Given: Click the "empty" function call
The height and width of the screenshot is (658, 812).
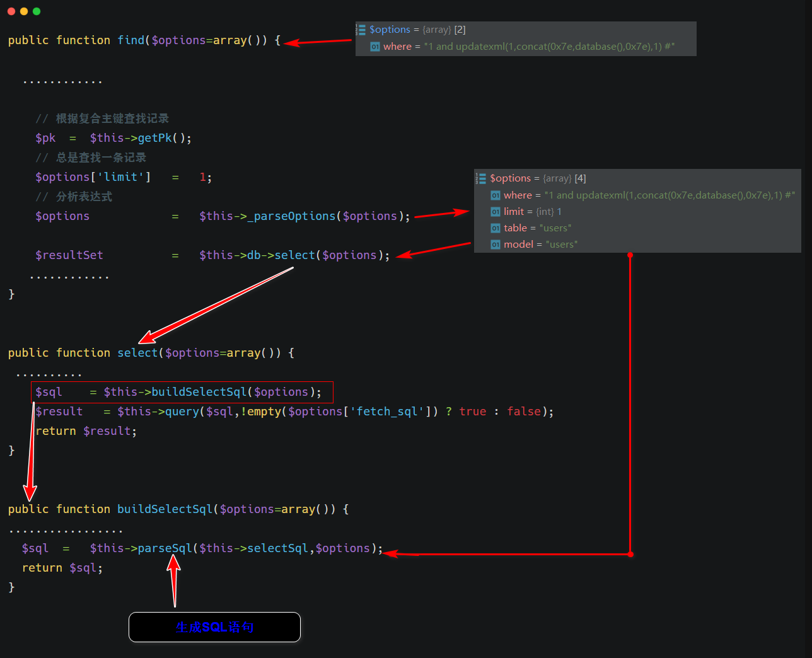Looking at the screenshot, I should tap(264, 412).
